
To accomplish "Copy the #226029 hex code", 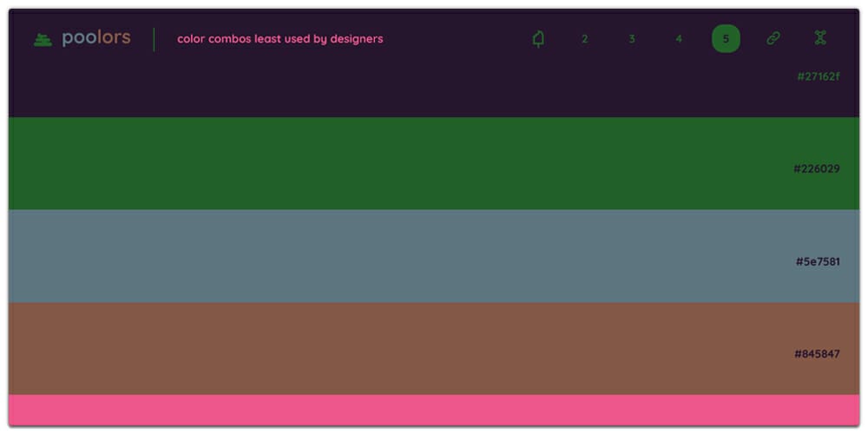I will coord(816,168).
